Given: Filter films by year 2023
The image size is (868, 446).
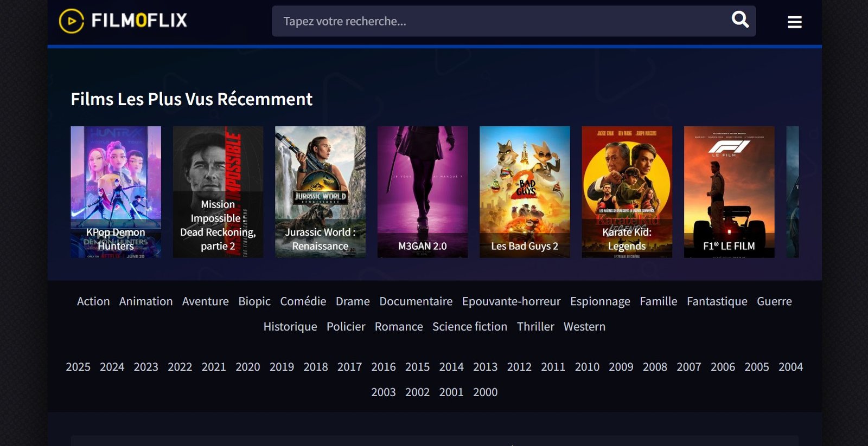Looking at the screenshot, I should [x=146, y=367].
